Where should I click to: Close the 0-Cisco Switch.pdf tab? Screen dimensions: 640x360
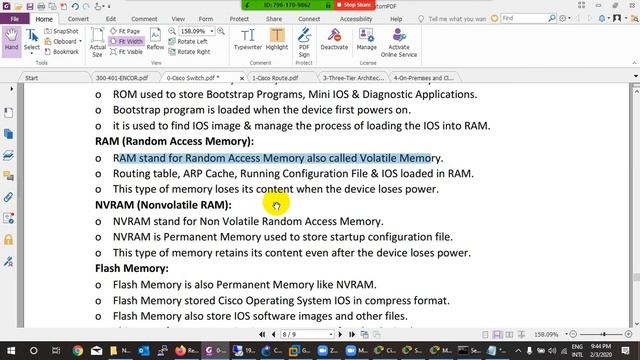pyautogui.click(x=242, y=78)
